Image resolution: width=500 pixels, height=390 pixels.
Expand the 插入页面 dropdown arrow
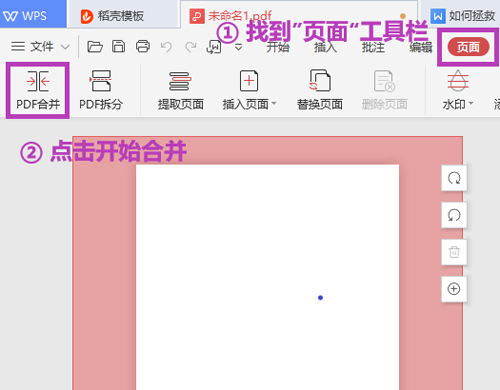coord(274,104)
